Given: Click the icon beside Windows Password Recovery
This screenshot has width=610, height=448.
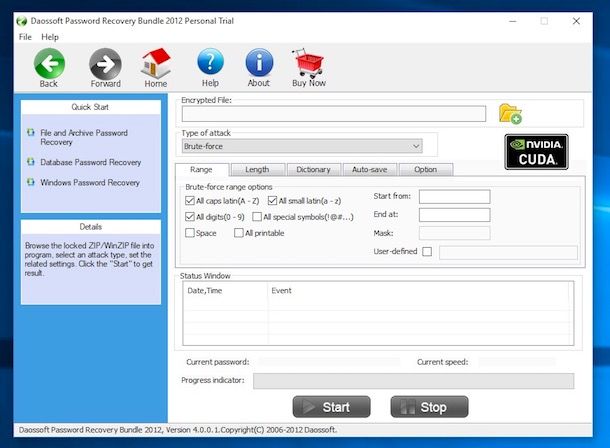Looking at the screenshot, I should coord(31,182).
